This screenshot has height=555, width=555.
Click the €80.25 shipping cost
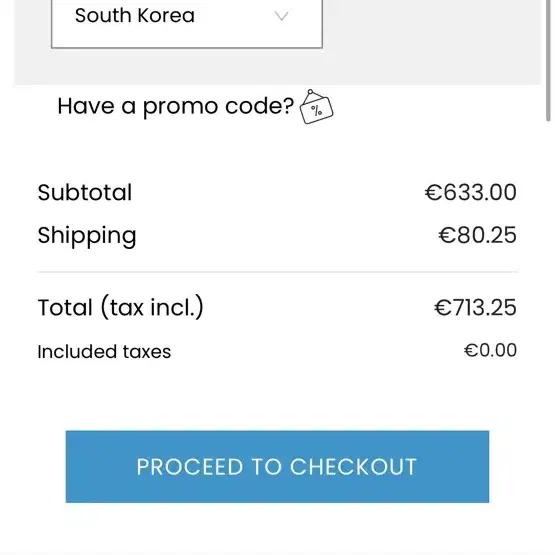point(477,235)
